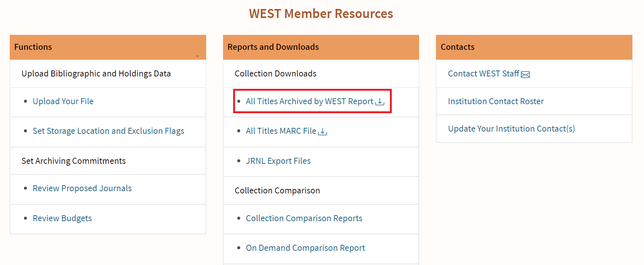Viewport: 644px width, 265px height.
Task: Open On Demand Comparison Report link
Action: click(x=305, y=248)
